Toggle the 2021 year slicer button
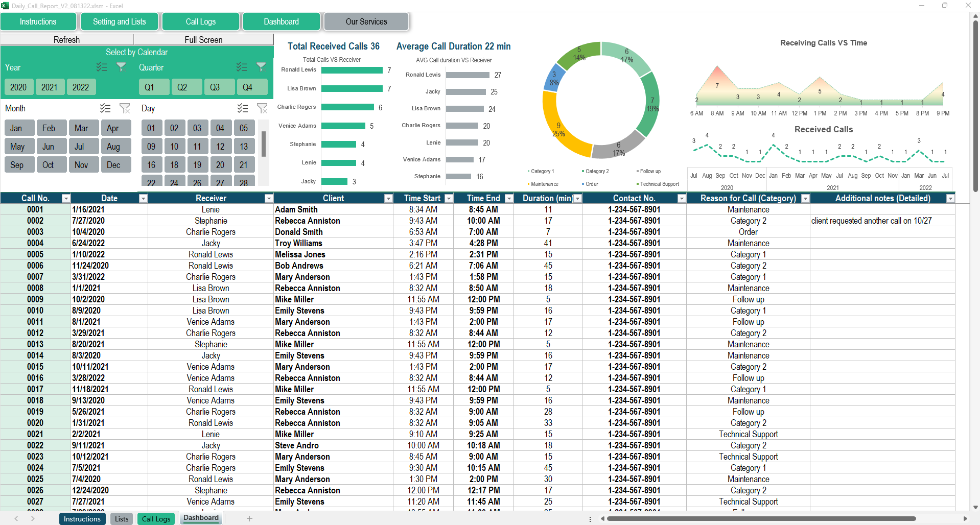The image size is (980, 525). point(50,87)
